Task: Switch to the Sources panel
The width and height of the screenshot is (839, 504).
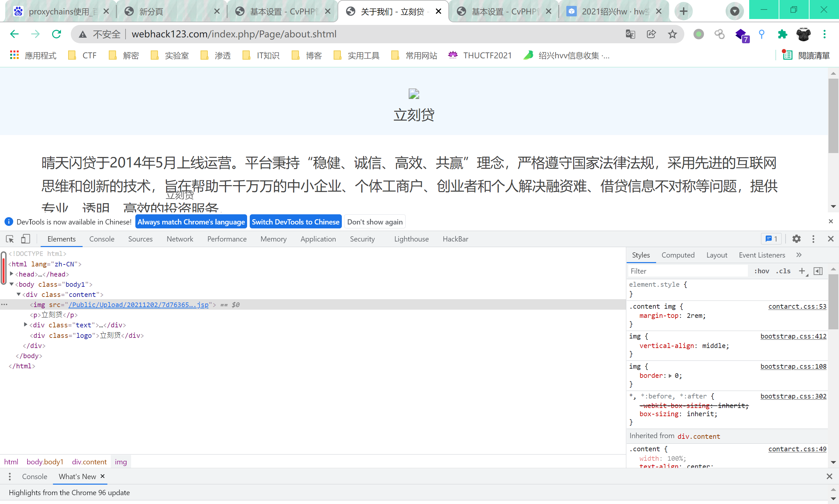Action: (140, 239)
